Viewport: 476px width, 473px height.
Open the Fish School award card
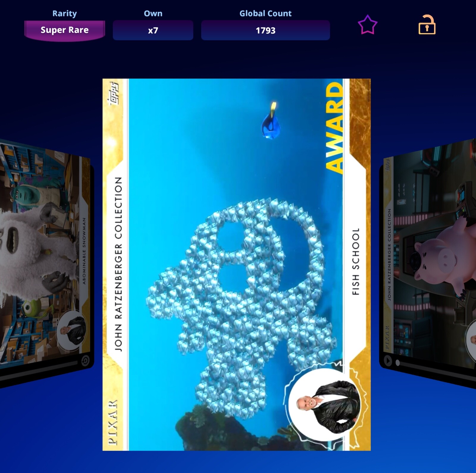point(237,264)
